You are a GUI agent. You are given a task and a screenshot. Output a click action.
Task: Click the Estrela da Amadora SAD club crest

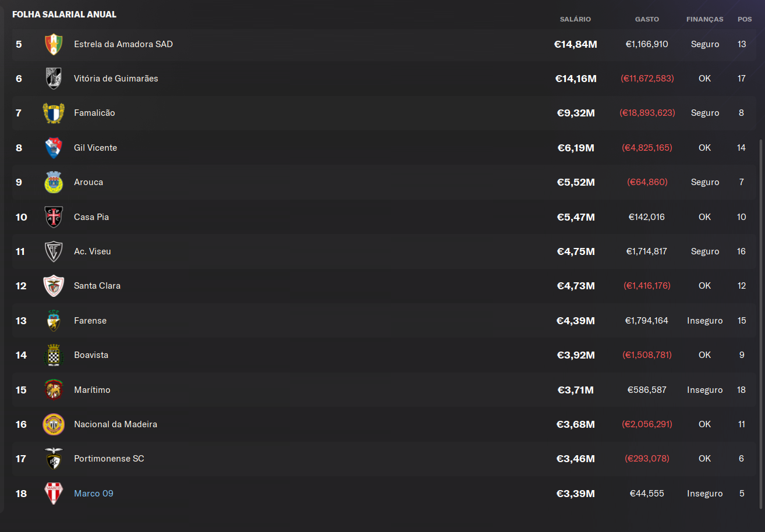point(54,44)
